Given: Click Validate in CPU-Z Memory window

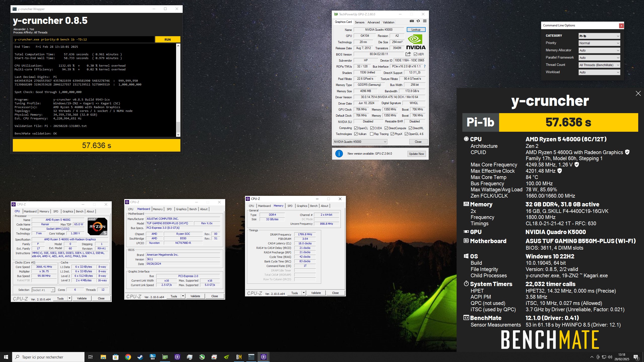Looking at the screenshot, I should (x=316, y=293).
